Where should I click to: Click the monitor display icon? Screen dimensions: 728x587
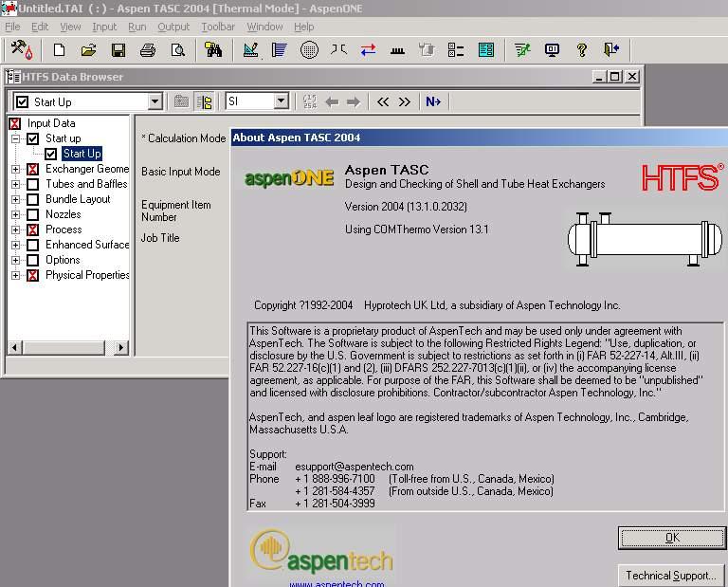coord(552,49)
